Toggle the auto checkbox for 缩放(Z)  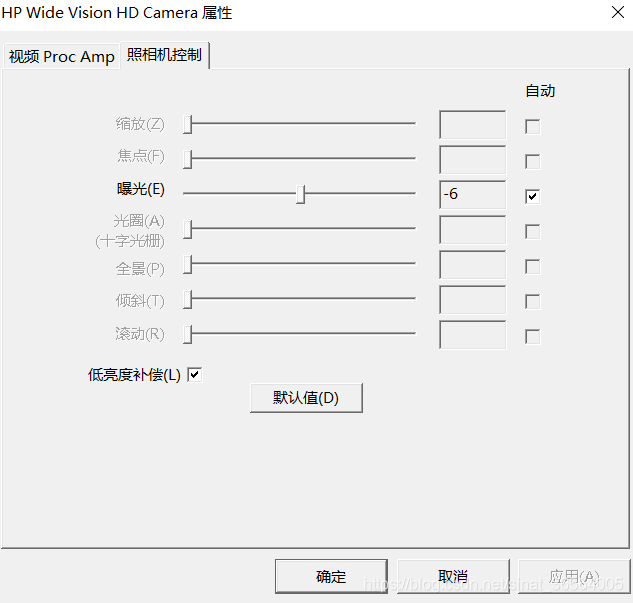pyautogui.click(x=532, y=126)
